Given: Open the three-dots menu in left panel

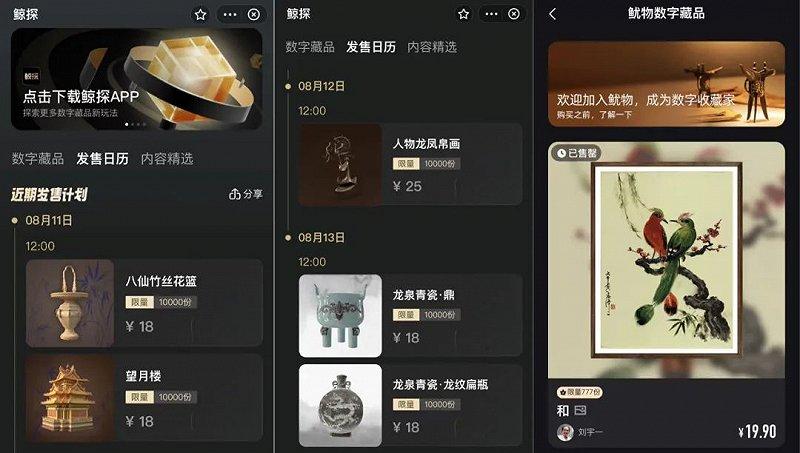Looking at the screenshot, I should click(230, 15).
